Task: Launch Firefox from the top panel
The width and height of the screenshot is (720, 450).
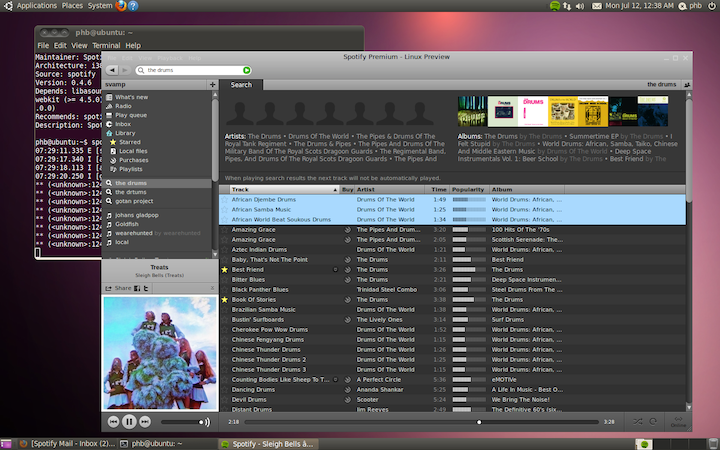Action: click(121, 6)
